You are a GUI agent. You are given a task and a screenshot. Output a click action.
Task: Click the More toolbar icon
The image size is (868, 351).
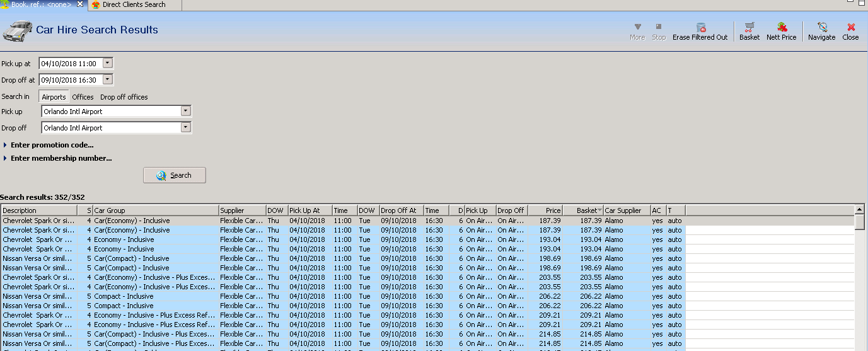[637, 32]
